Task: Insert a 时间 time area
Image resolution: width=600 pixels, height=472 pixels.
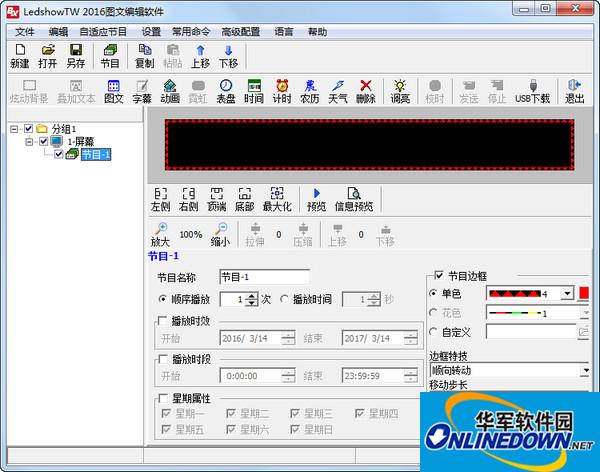Action: click(254, 91)
